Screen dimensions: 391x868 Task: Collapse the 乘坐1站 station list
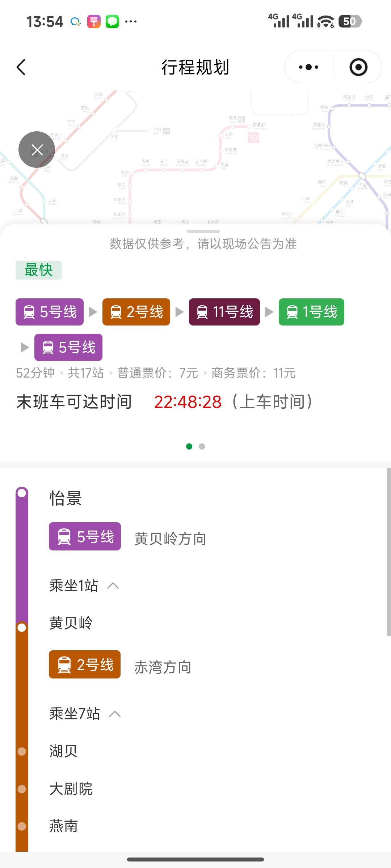pos(113,586)
